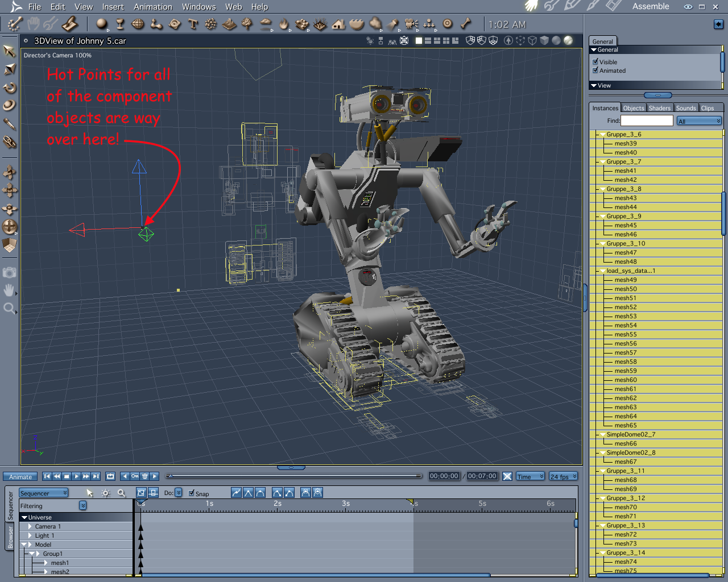Open the Filtering dropdown arrow
This screenshot has height=582, width=728.
[x=83, y=506]
